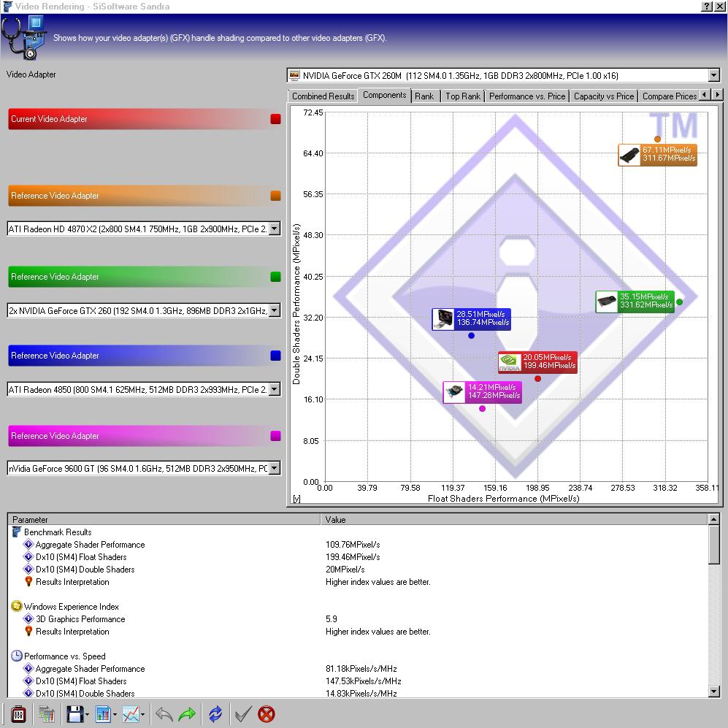This screenshot has width=728, height=728.
Task: Click the lightbulb icon under Benchmark Results
Action: tap(28, 581)
